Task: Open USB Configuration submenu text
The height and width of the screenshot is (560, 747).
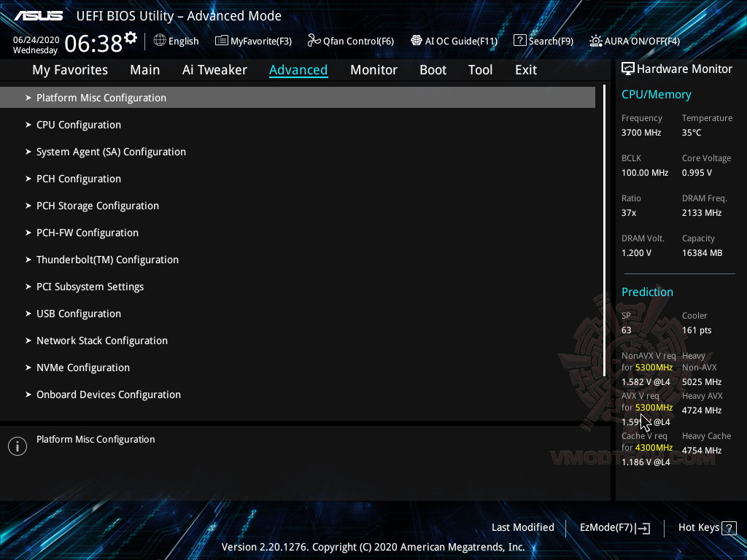Action: coord(79,314)
